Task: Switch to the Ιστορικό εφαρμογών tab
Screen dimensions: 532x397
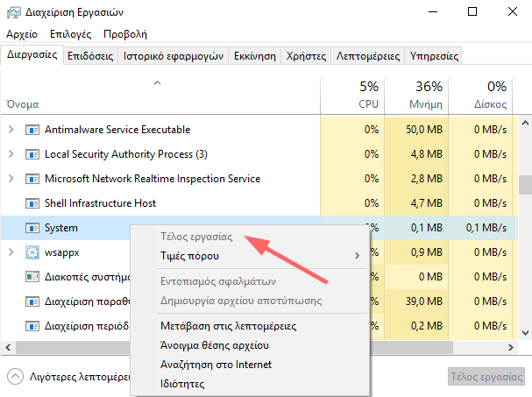Action: tap(173, 56)
